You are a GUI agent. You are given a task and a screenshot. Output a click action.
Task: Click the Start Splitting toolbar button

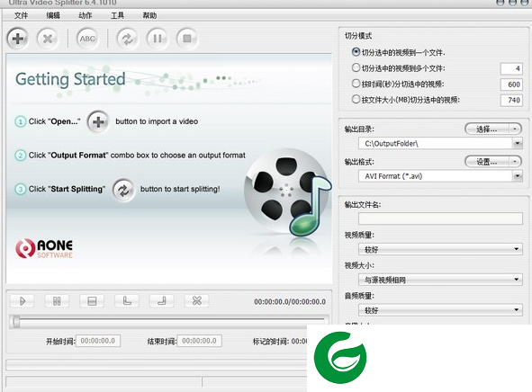(127, 39)
